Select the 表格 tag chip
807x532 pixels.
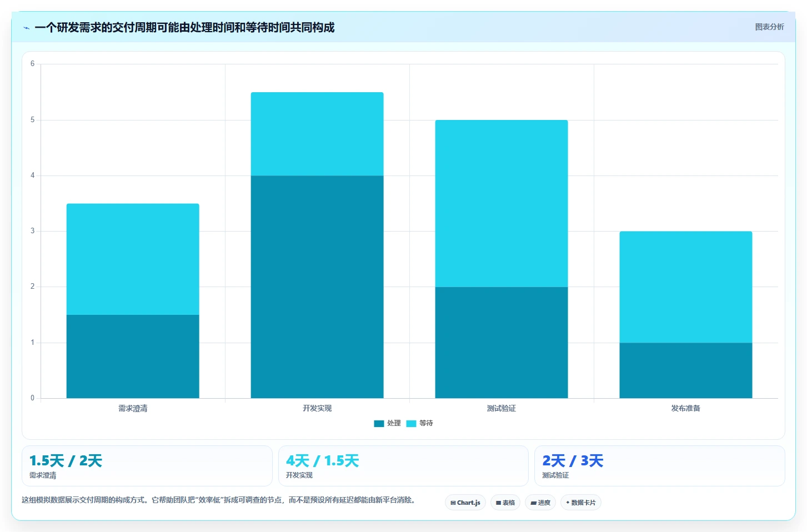(x=505, y=503)
